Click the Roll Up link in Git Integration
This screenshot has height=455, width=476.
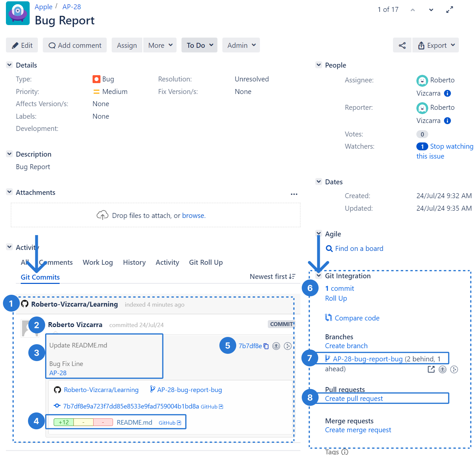[x=336, y=298]
